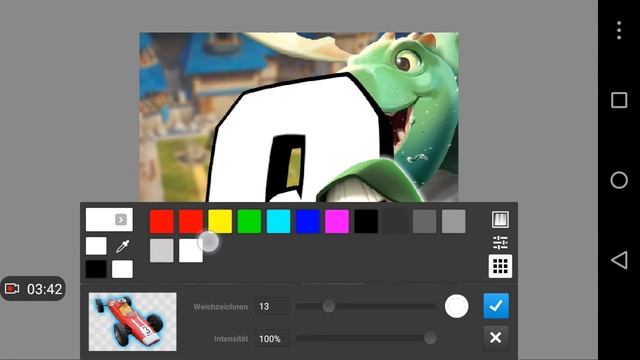
Task: Open the color sliders adjustment icon
Action: click(500, 242)
